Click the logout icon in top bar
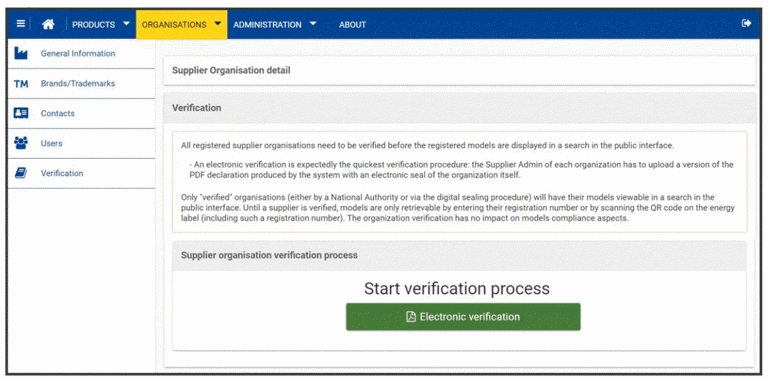 click(746, 23)
